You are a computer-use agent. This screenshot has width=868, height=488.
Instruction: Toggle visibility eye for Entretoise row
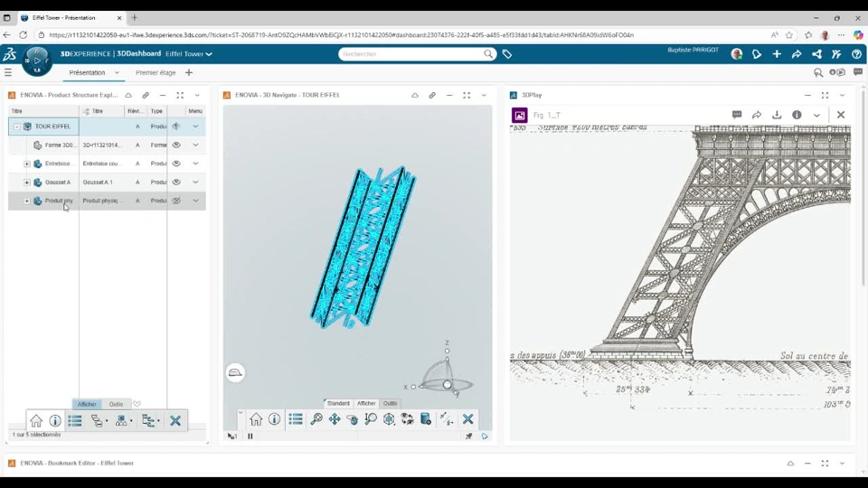coord(176,164)
